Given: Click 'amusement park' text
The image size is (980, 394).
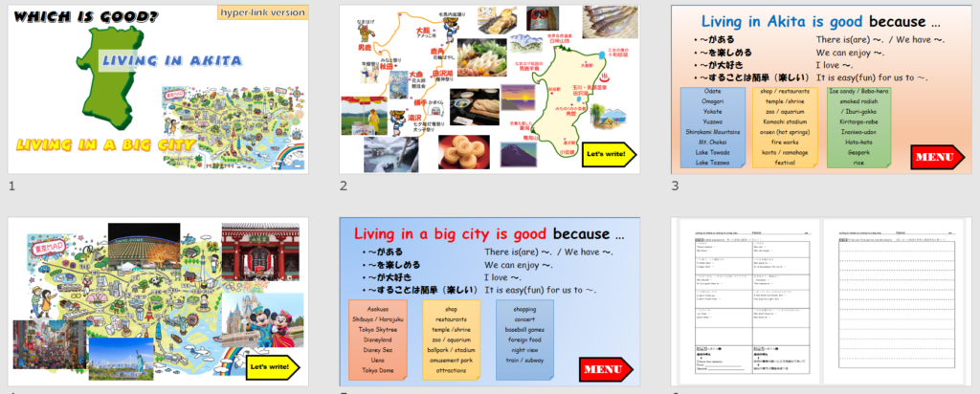Looking at the screenshot, I should pos(452,361).
